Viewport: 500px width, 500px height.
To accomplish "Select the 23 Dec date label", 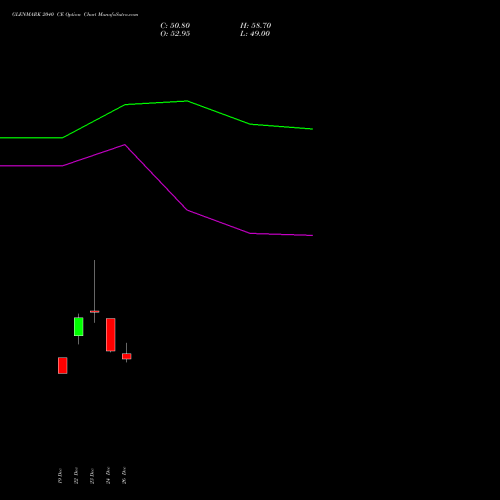I will pos(92,476).
